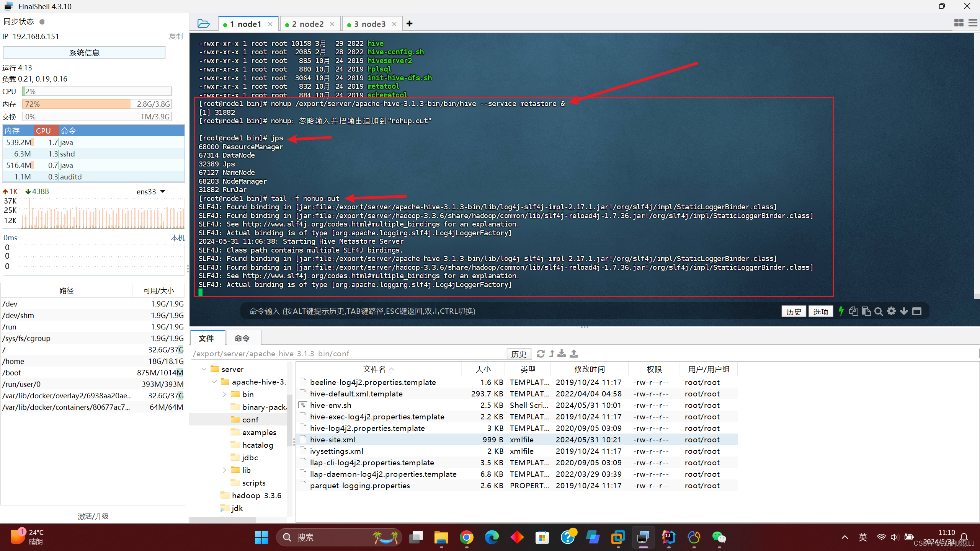The height and width of the screenshot is (551, 980).
Task: Open the ens33 network interface dropdown
Action: (x=163, y=191)
